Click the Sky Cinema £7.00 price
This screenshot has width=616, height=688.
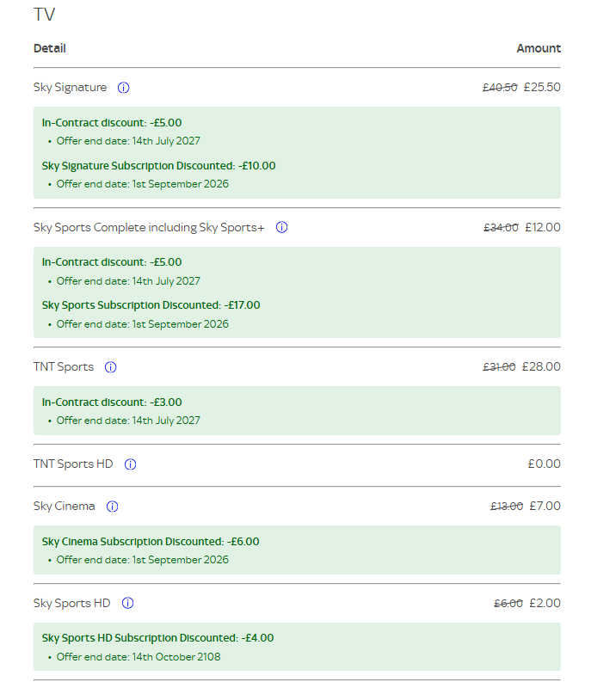[545, 506]
